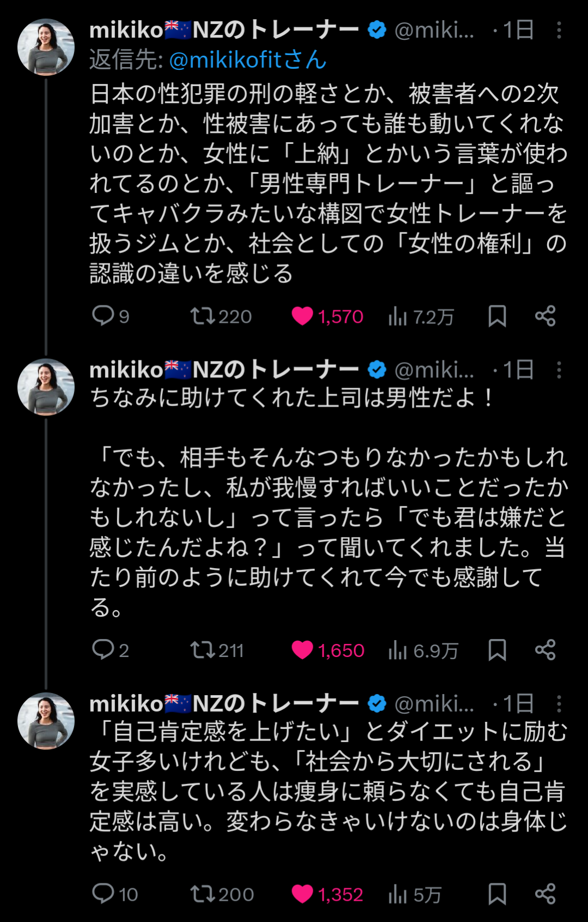This screenshot has width=588, height=922.
Task: Open mikiko NZのトレーナー name on first tweet
Action: click(x=223, y=31)
